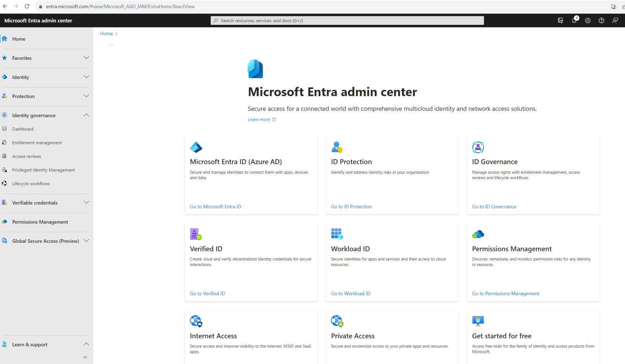Expand the Identity section

(x=86, y=76)
